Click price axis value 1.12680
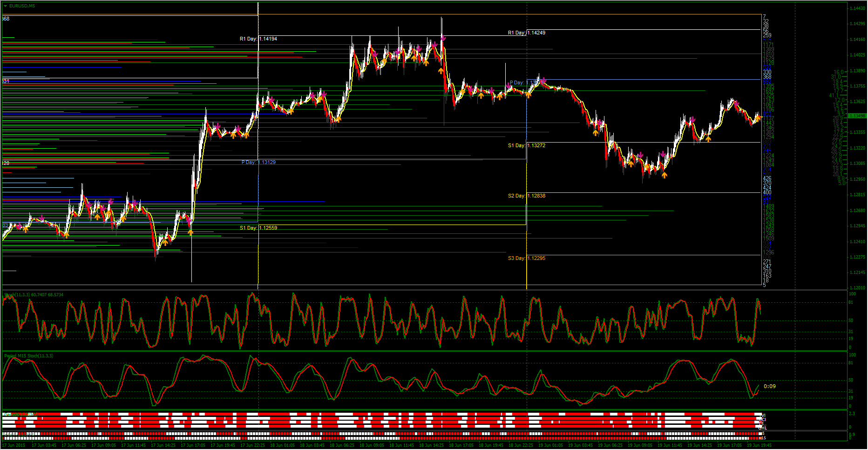The width and height of the screenshot is (868, 450). coord(858,211)
